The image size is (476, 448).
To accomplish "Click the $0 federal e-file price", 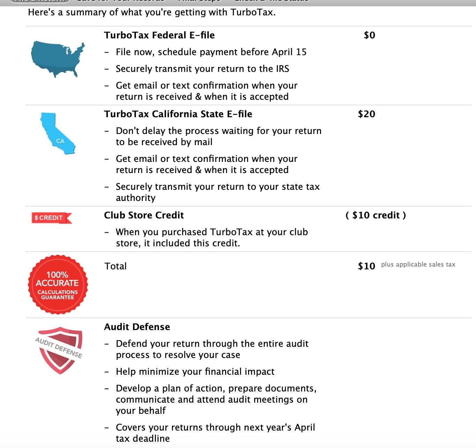I will [x=370, y=35].
